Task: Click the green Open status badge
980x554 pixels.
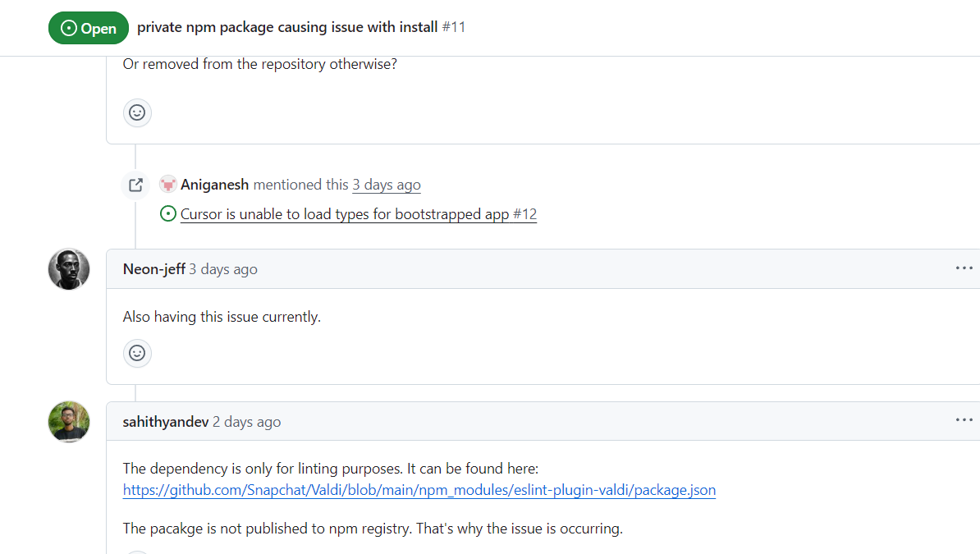Action: (x=89, y=28)
